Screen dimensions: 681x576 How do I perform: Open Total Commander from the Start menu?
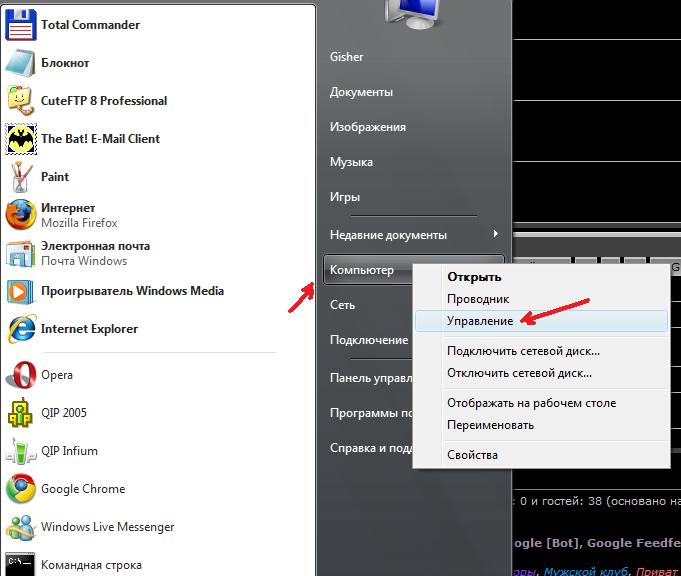point(90,24)
